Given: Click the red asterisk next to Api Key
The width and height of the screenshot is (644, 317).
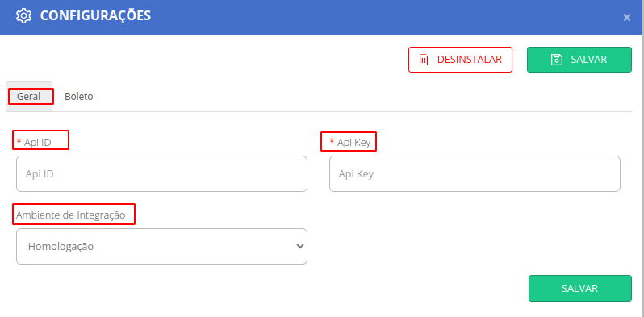Looking at the screenshot, I should click(332, 142).
